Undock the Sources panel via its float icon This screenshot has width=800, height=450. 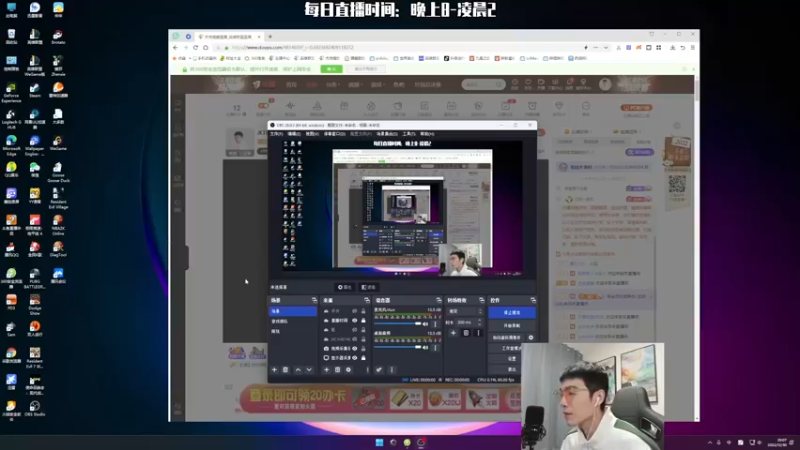(x=366, y=300)
